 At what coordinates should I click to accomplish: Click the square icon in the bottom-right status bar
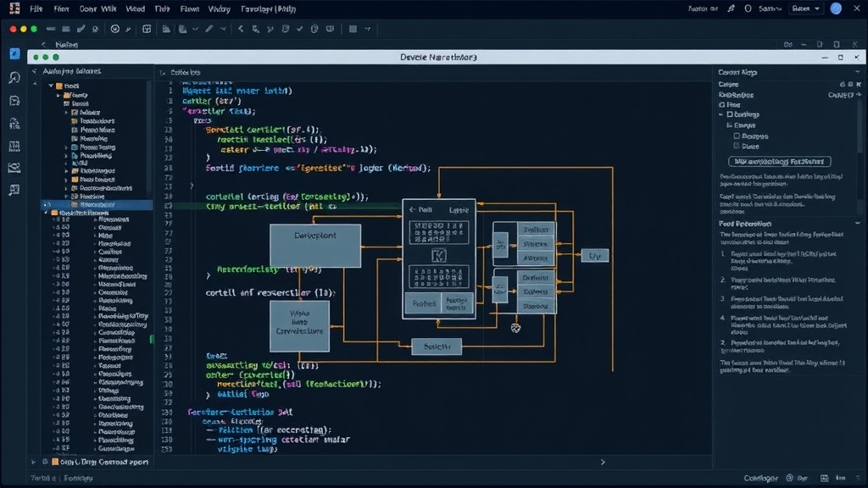pos(824,478)
